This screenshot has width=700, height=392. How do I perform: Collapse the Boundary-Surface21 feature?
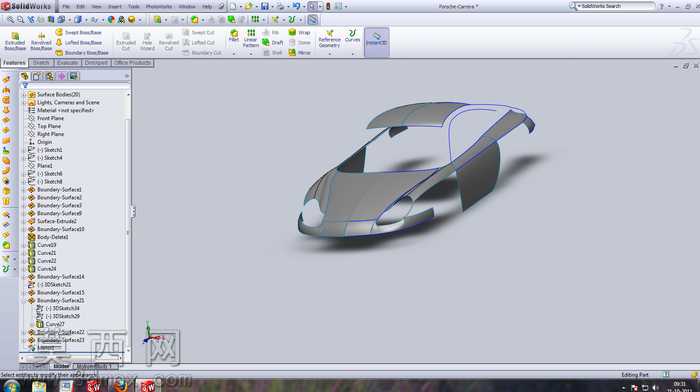[x=24, y=300]
